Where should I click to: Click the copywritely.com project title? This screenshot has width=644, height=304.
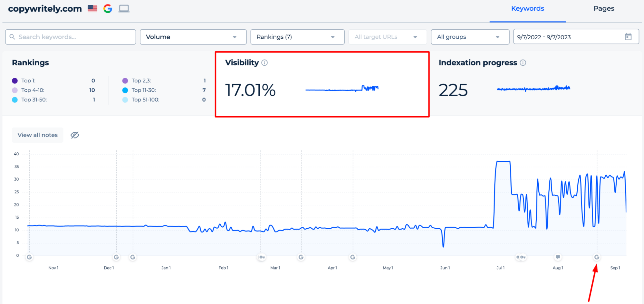point(45,9)
